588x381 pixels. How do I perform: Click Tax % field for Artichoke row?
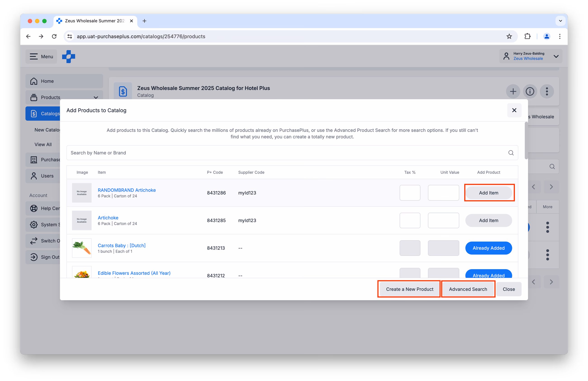410,221
